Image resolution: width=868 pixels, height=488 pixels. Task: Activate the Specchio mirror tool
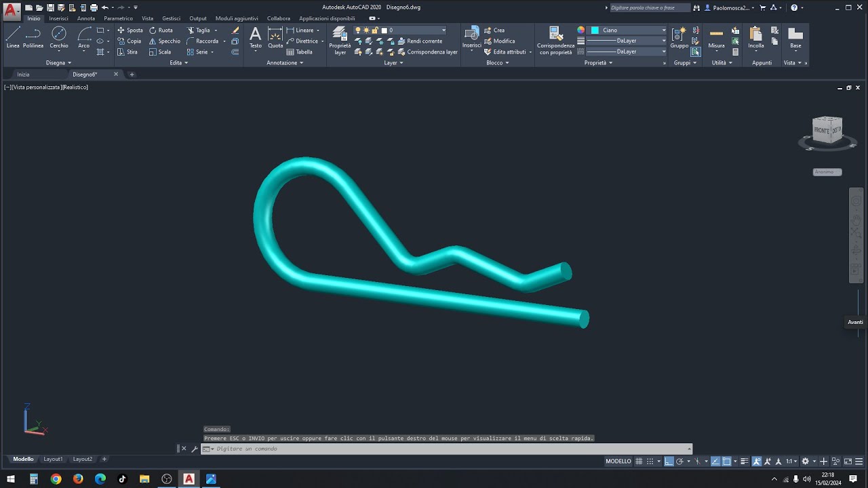[x=164, y=41]
